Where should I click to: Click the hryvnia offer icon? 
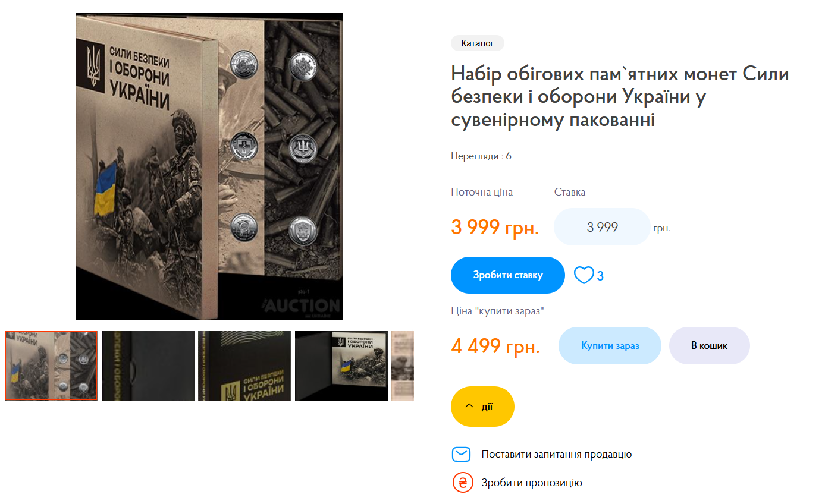pos(462,483)
